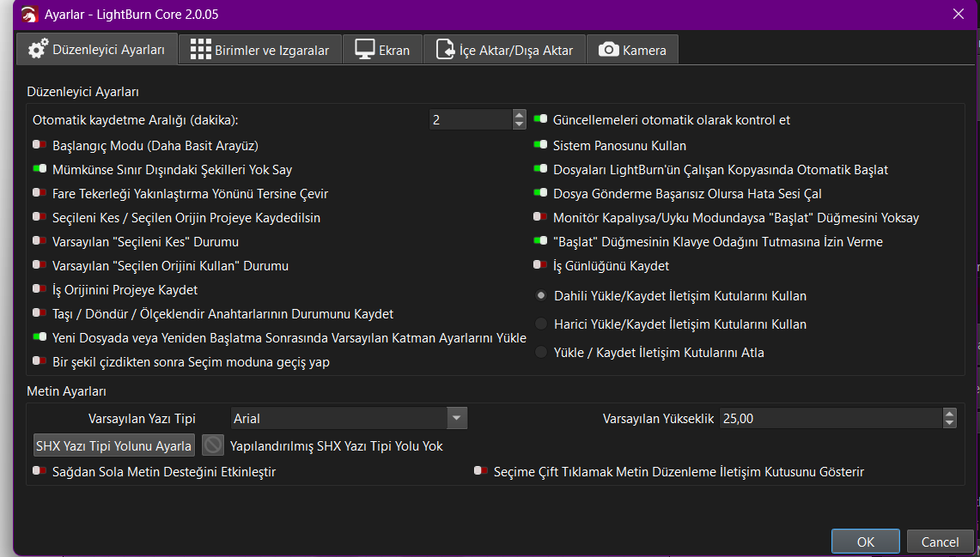Click the monitor icon on Ekran tab
The width and height of the screenshot is (980, 557).
tap(364, 50)
